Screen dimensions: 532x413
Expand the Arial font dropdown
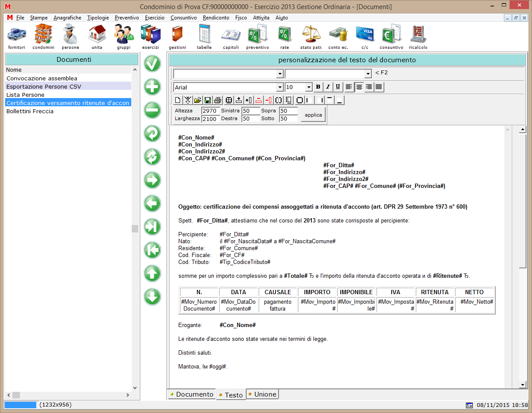click(279, 87)
